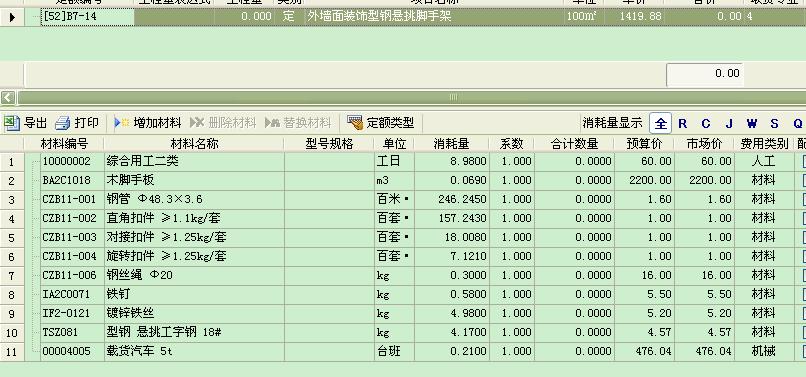Click 增加材料 to add a material
This screenshot has width=806, height=377.
pyautogui.click(x=148, y=123)
